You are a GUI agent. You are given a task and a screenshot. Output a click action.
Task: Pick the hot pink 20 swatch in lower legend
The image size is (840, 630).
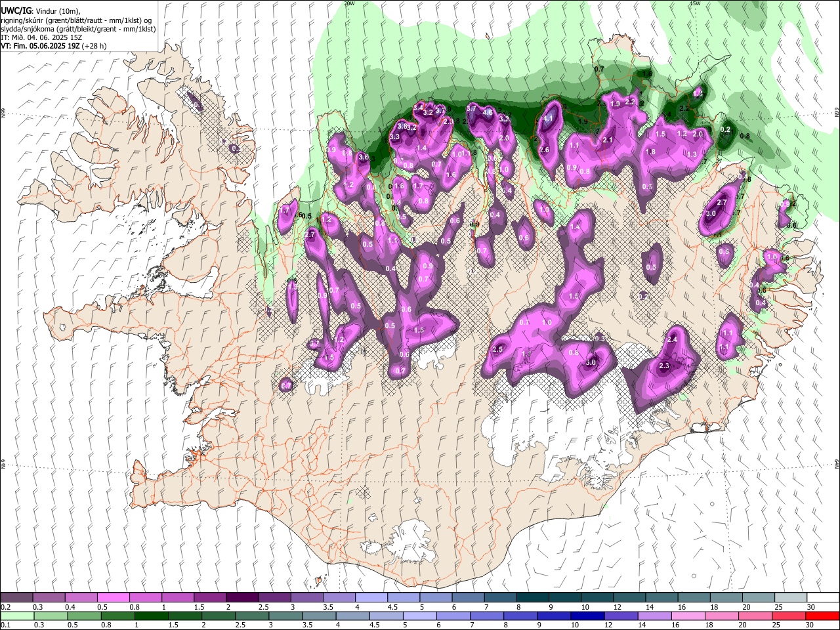(x=754, y=616)
